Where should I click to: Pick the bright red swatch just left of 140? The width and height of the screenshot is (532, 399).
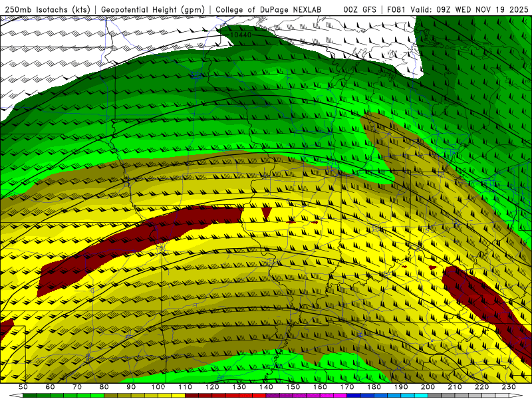pos(259,395)
